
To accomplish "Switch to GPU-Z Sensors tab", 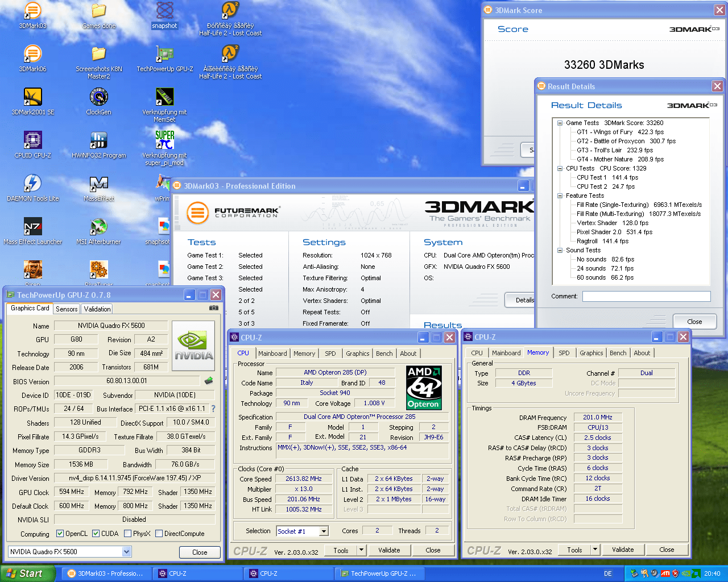I will (x=67, y=309).
